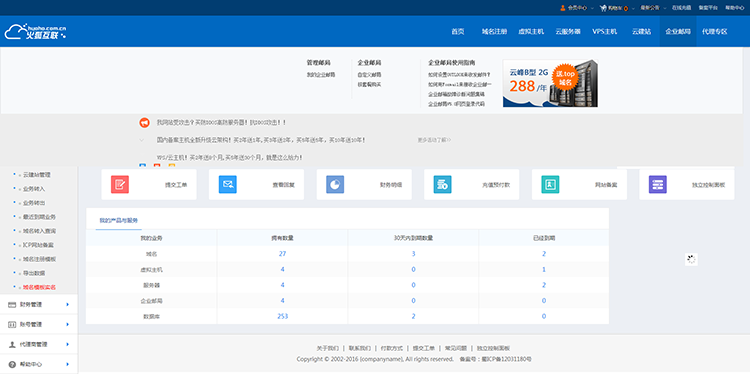This screenshot has width=750, height=374.
Task: Open 最近到期业务 in sidebar
Action: (x=40, y=217)
